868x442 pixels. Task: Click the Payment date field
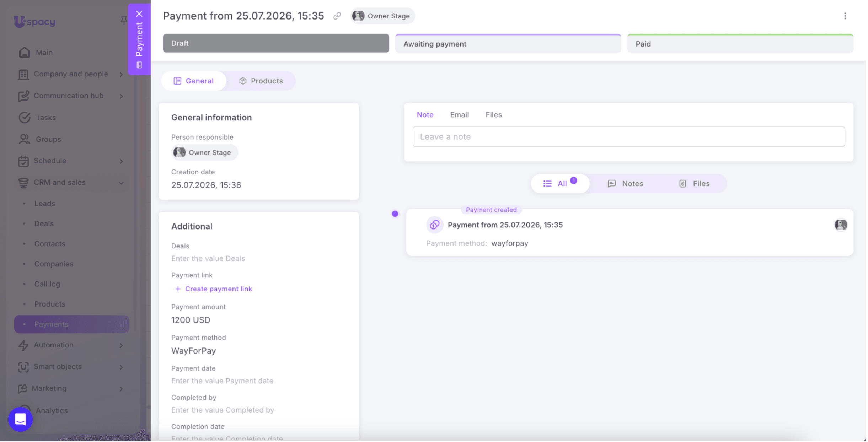(222, 381)
